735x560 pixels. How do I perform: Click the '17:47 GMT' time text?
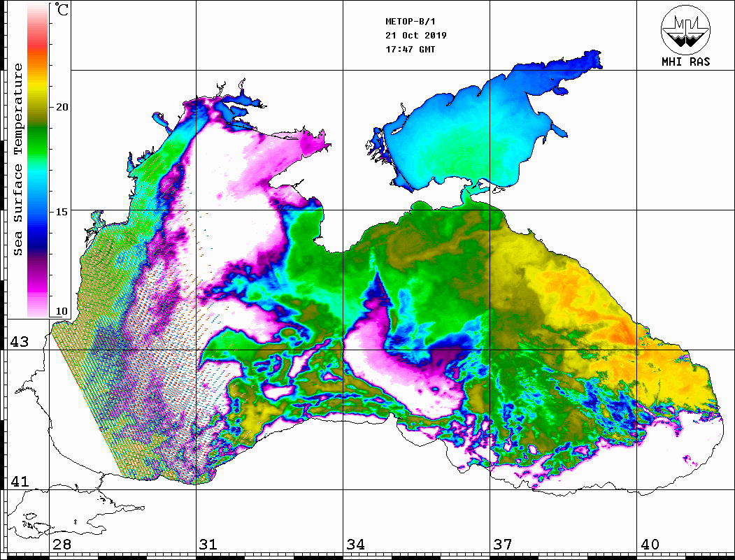click(x=410, y=49)
